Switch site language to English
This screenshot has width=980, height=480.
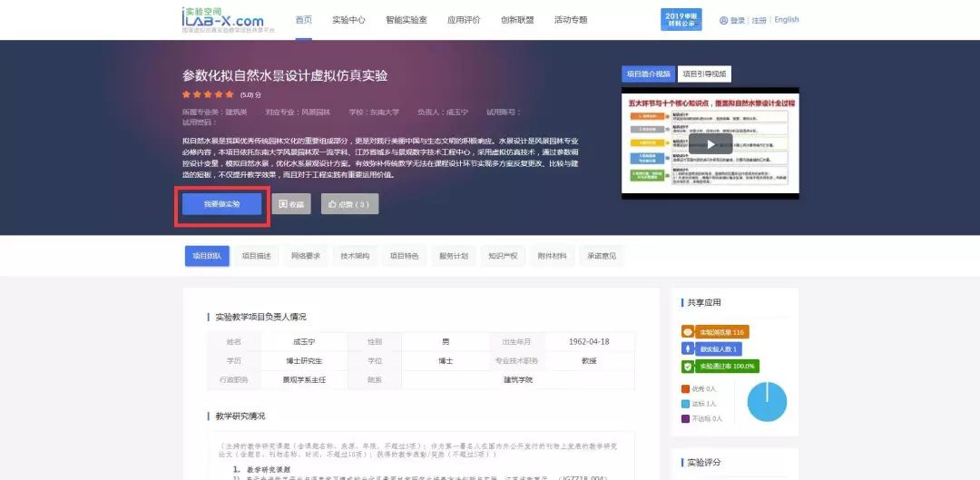(786, 20)
